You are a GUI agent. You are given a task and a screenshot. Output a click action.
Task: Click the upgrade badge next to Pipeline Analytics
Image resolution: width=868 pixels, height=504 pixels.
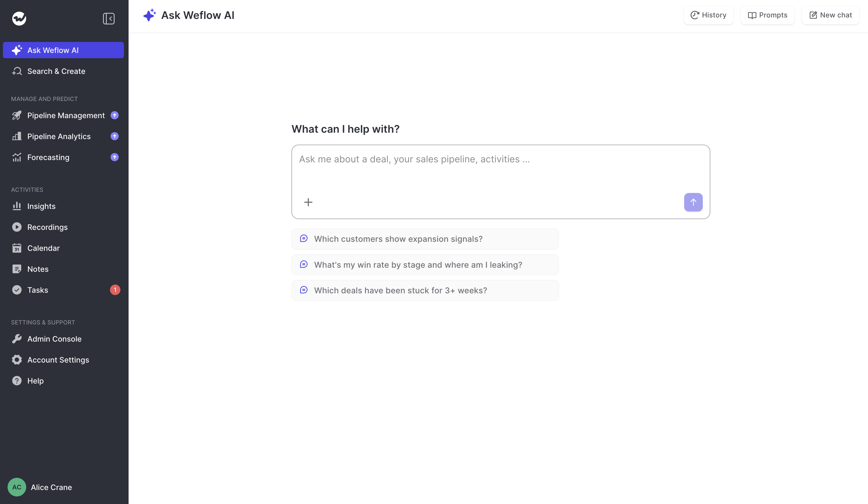point(115,136)
